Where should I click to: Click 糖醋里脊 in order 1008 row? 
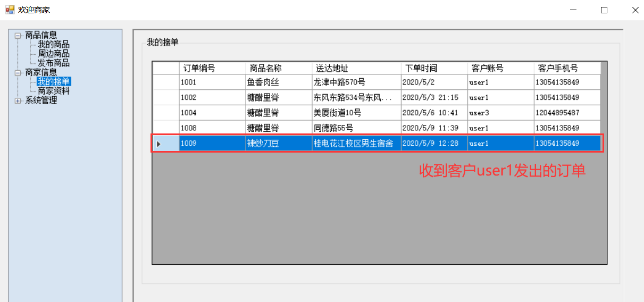coord(279,128)
